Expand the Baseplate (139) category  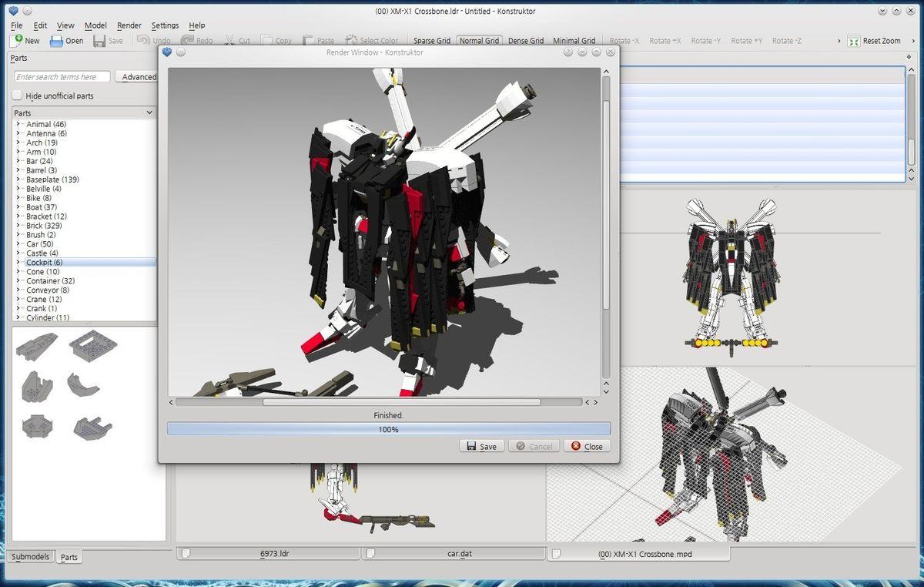[18, 179]
